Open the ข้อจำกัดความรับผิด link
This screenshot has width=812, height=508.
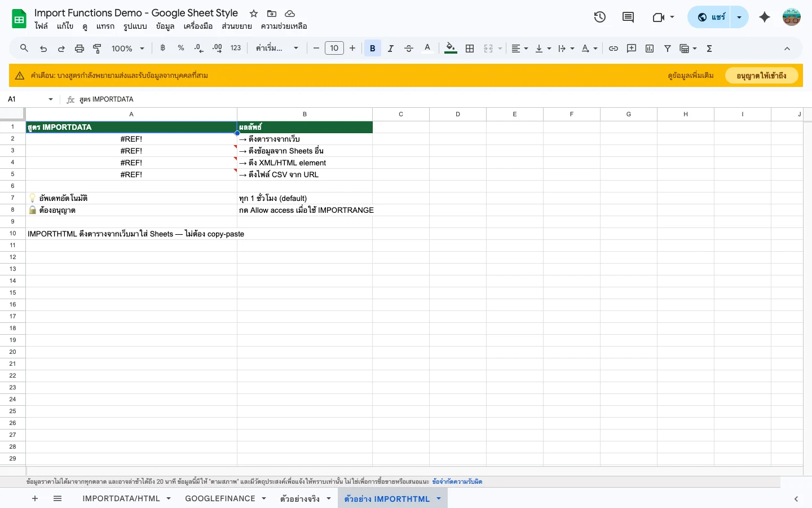click(x=457, y=481)
